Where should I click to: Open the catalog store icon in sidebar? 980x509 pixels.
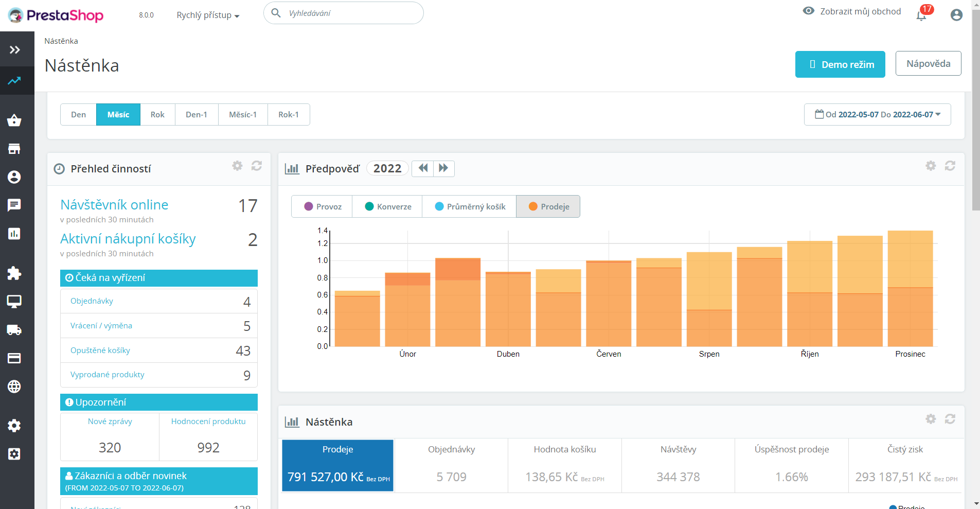(14, 149)
